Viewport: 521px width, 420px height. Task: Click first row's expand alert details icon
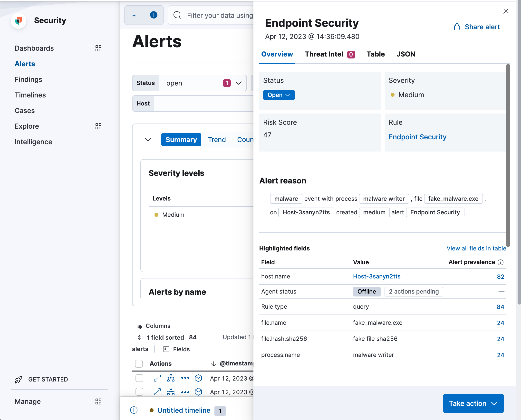tap(157, 378)
